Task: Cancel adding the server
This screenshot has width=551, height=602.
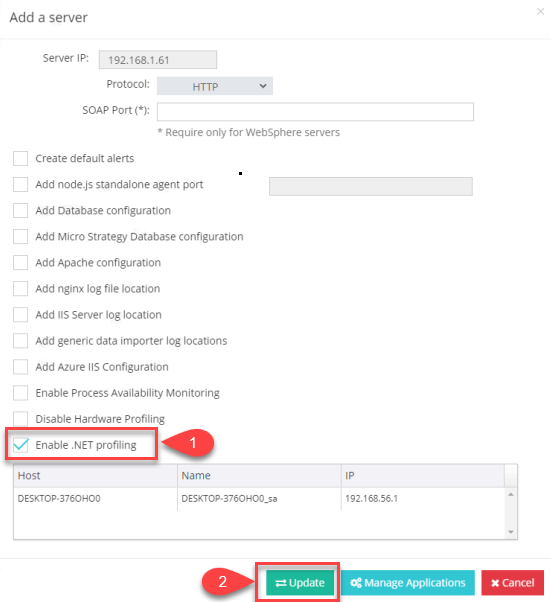Action: 513,583
